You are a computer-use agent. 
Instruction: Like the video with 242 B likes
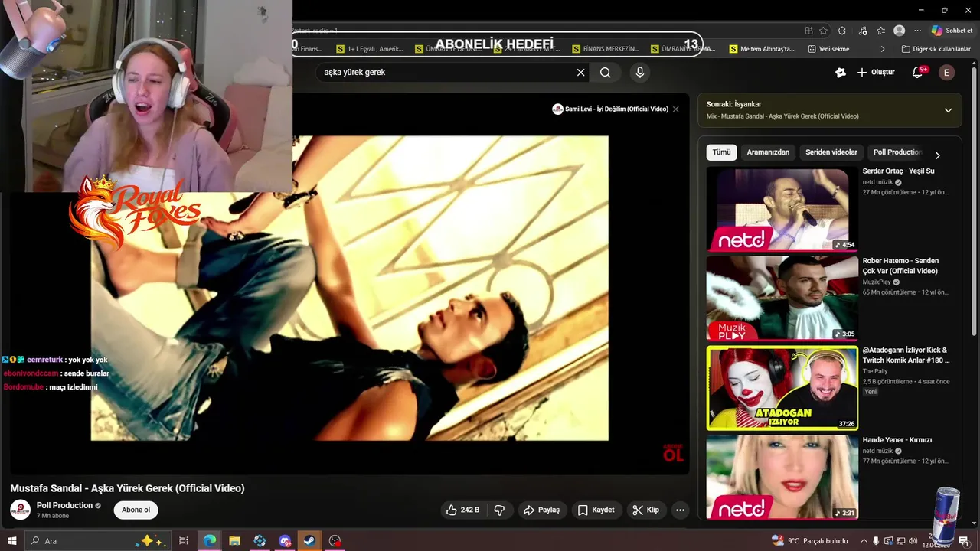[462, 510]
